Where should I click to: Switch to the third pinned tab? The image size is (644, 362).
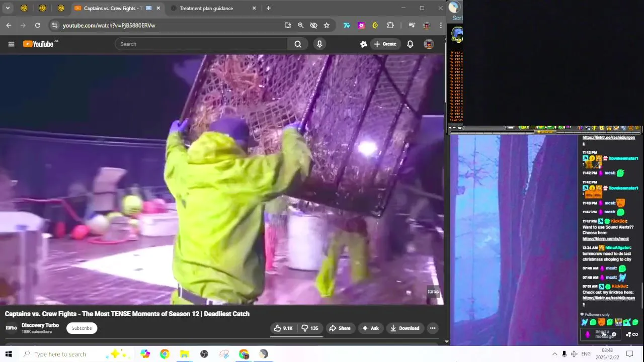click(61, 8)
